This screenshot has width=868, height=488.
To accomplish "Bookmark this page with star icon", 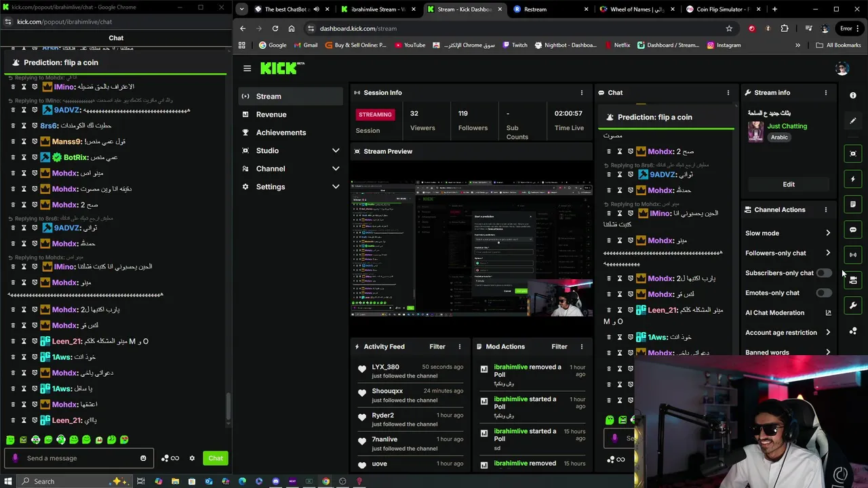I will tap(729, 28).
